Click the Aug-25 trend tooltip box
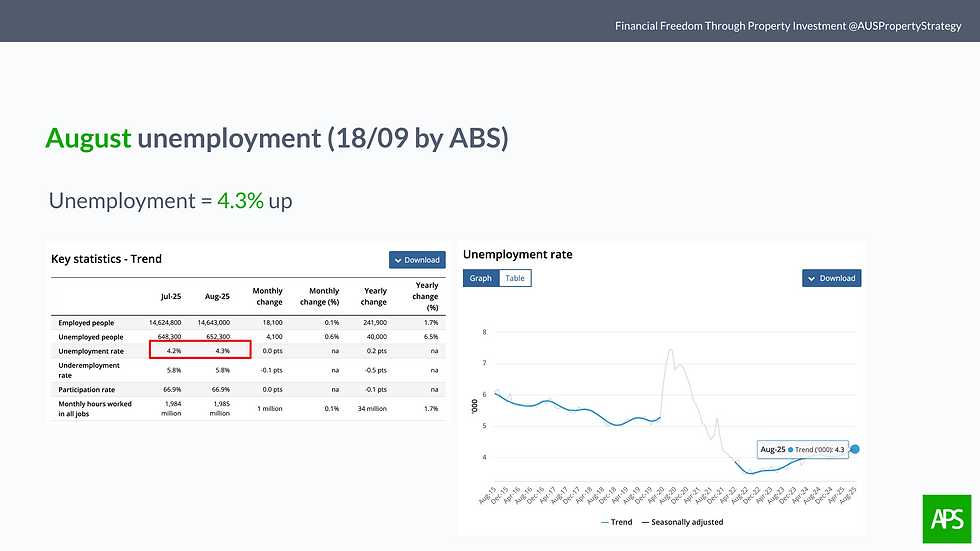 click(x=803, y=450)
